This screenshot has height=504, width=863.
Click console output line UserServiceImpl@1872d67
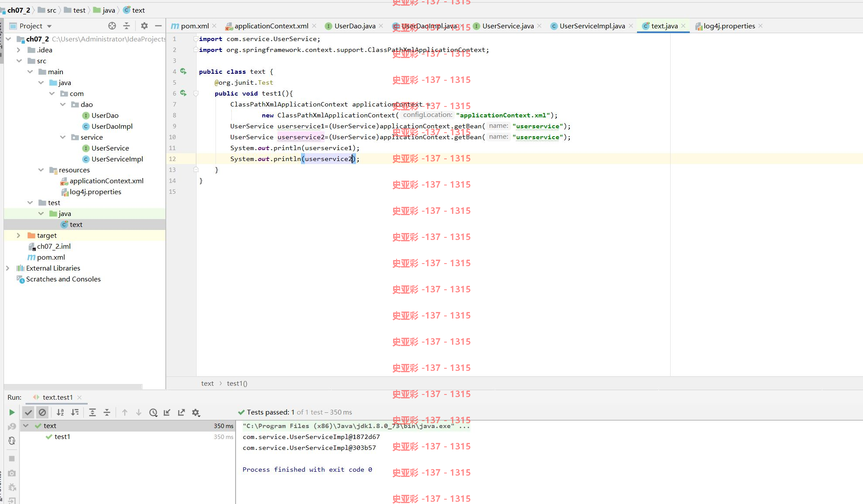click(x=311, y=437)
